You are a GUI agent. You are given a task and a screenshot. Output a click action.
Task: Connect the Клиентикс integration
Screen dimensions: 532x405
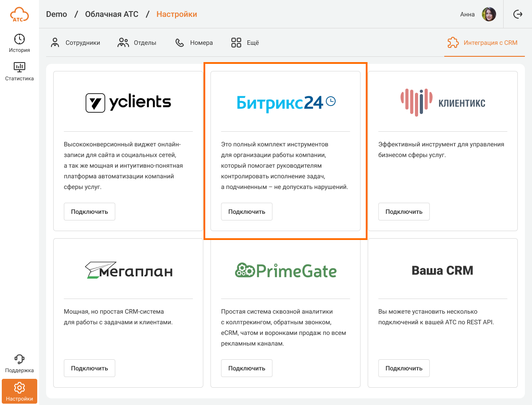403,212
